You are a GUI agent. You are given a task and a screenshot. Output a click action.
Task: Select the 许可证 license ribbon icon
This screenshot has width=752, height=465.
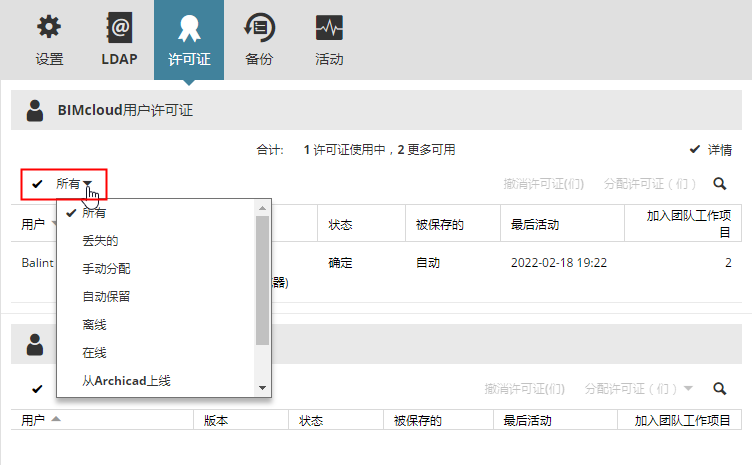coord(189,29)
